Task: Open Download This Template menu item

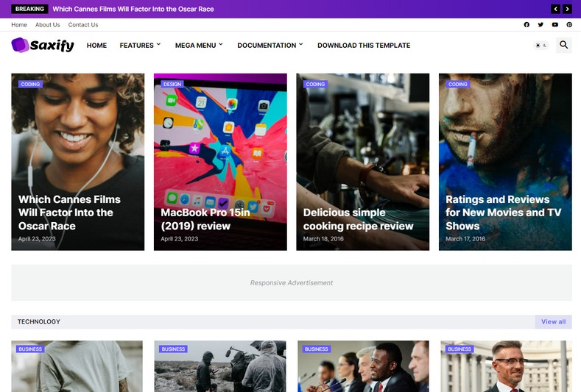Action: click(x=364, y=45)
